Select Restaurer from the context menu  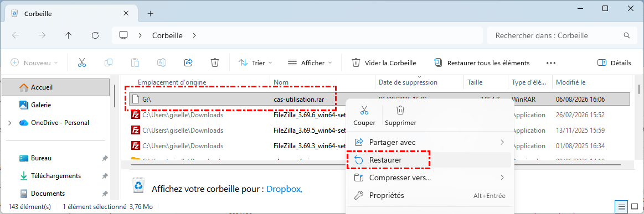click(x=430, y=160)
